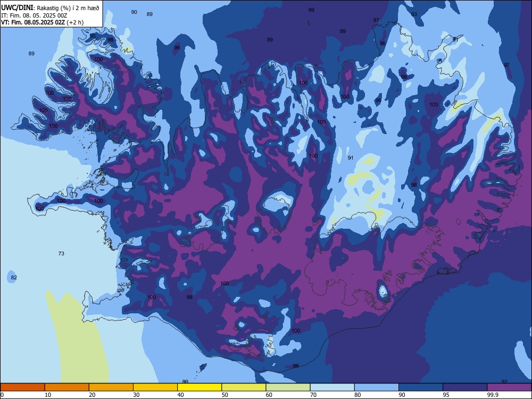Click the purple above-99.9 legend swatch

coord(509,387)
